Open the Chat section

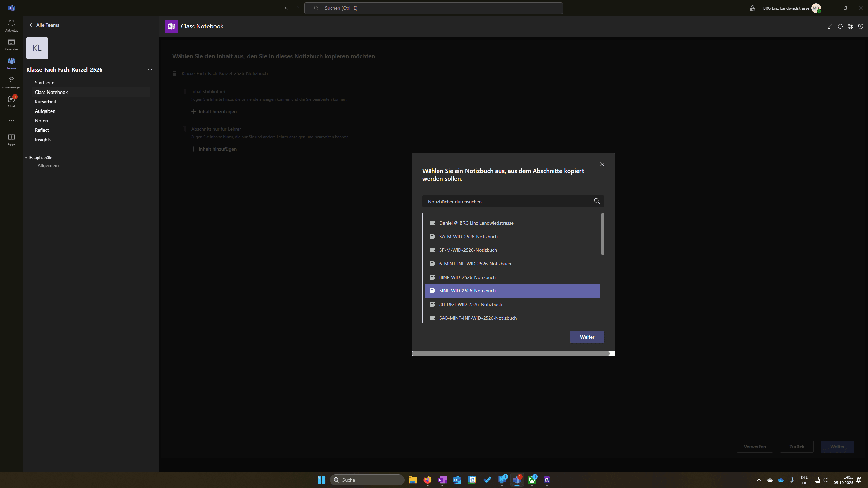11,101
